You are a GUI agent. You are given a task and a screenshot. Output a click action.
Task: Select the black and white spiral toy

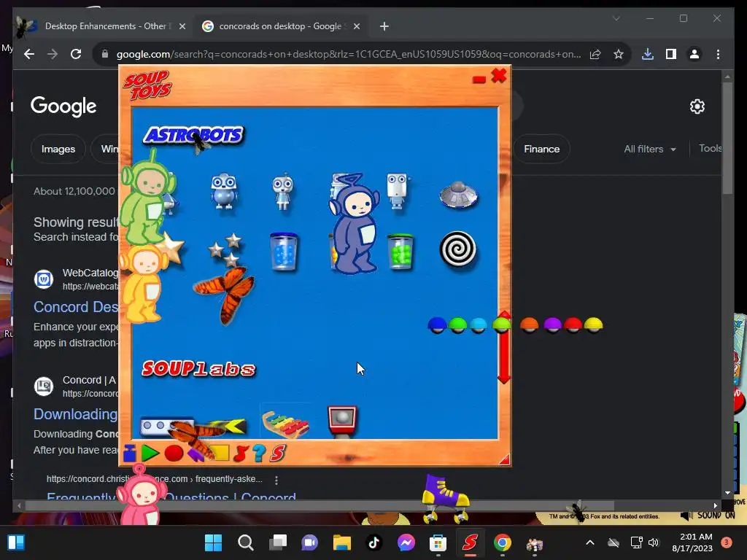tap(457, 249)
